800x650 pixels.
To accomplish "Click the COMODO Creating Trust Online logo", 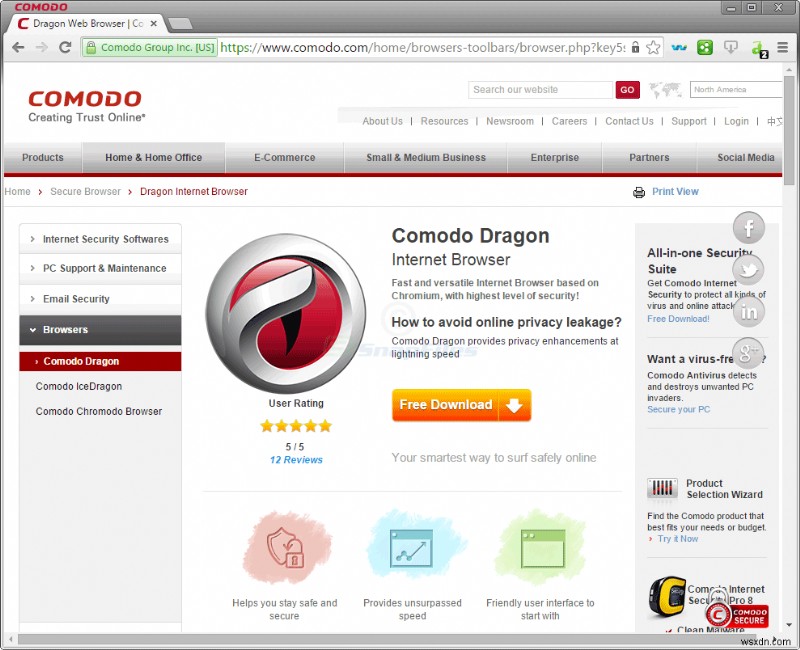I will (x=86, y=106).
